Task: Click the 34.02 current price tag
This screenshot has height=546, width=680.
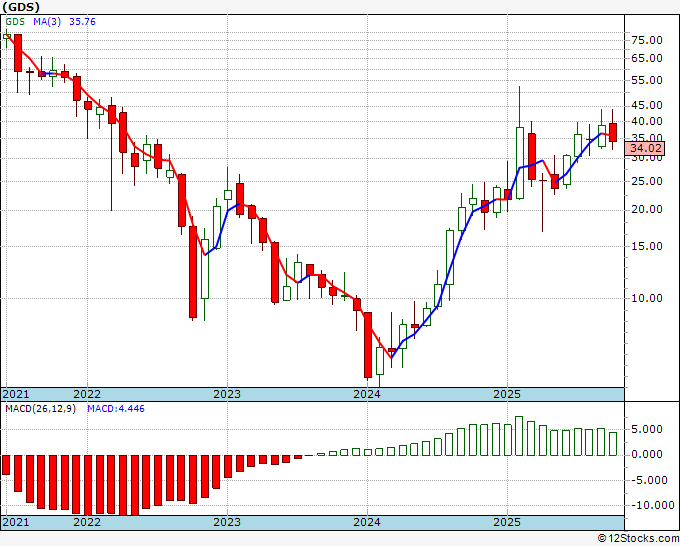Action: 645,148
